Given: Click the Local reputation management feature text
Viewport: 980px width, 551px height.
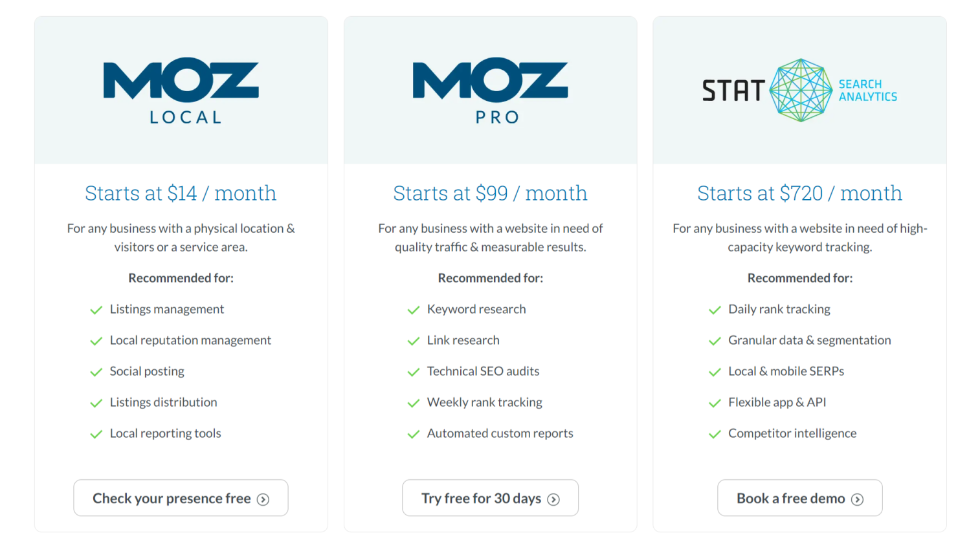Looking at the screenshot, I should click(190, 340).
